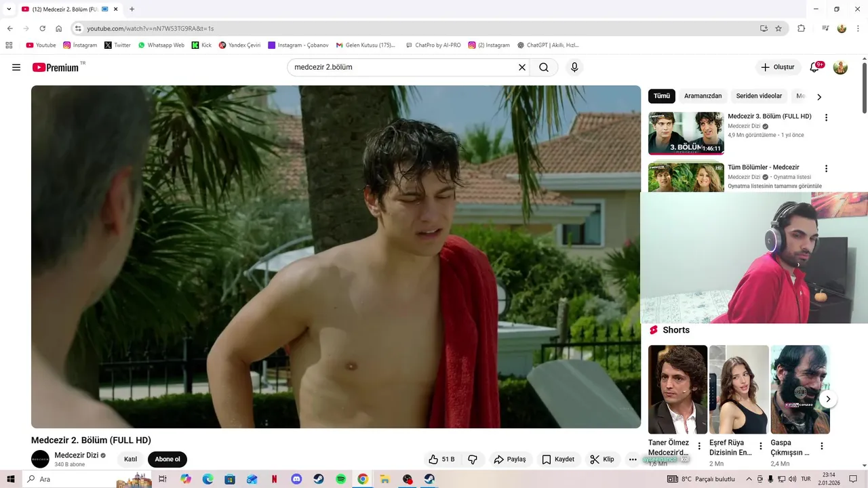This screenshot has height=488, width=868.
Task: Like the video (51 B)
Action: 441,459
